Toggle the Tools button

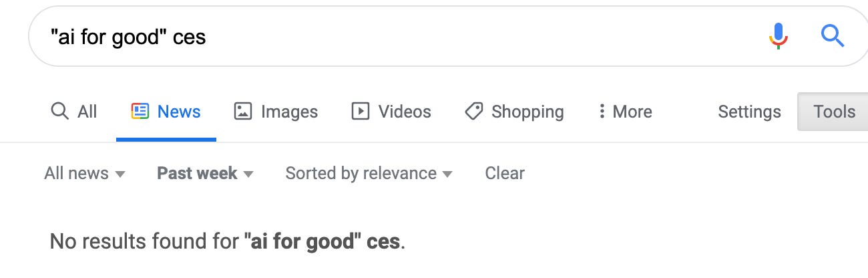pyautogui.click(x=833, y=112)
